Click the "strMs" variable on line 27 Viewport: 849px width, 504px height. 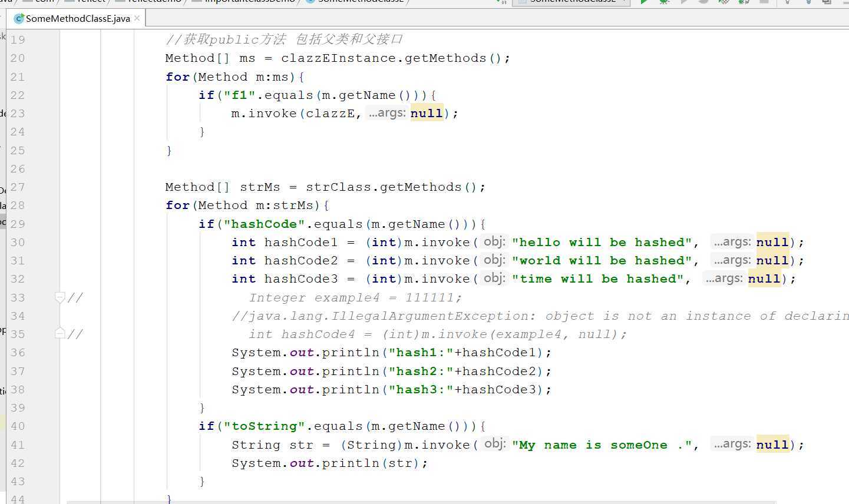pyautogui.click(x=260, y=187)
